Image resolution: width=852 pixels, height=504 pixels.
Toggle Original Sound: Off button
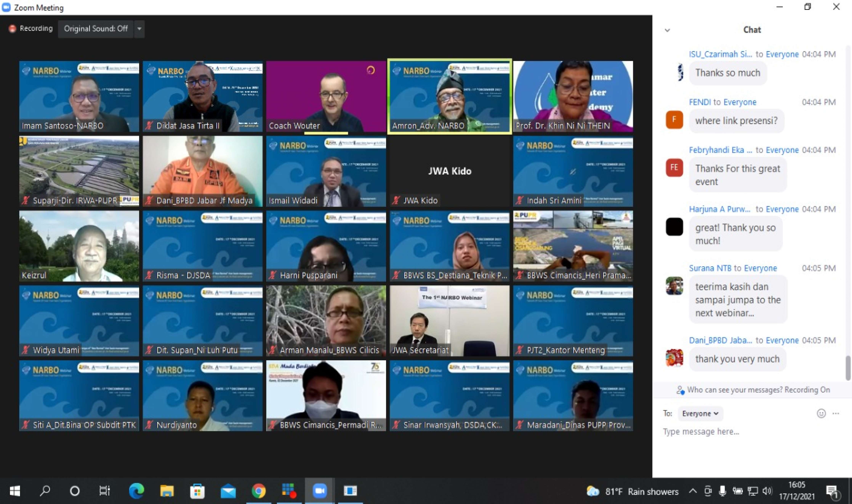96,29
